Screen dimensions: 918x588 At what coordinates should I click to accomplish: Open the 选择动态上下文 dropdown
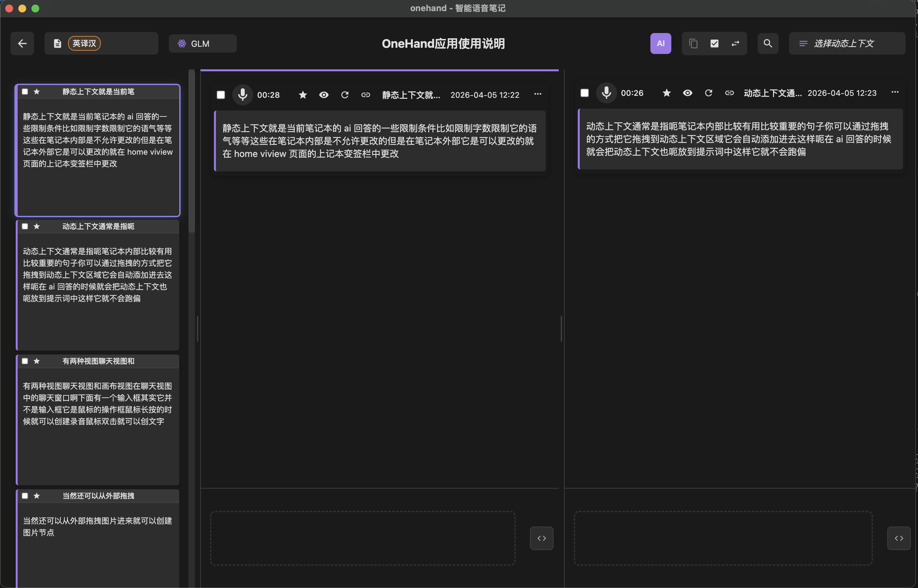click(847, 43)
